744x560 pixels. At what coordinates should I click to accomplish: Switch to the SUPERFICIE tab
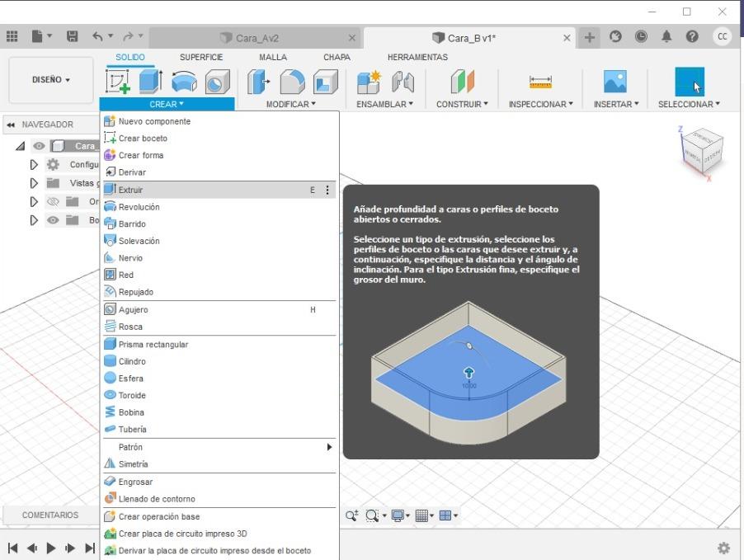[201, 57]
